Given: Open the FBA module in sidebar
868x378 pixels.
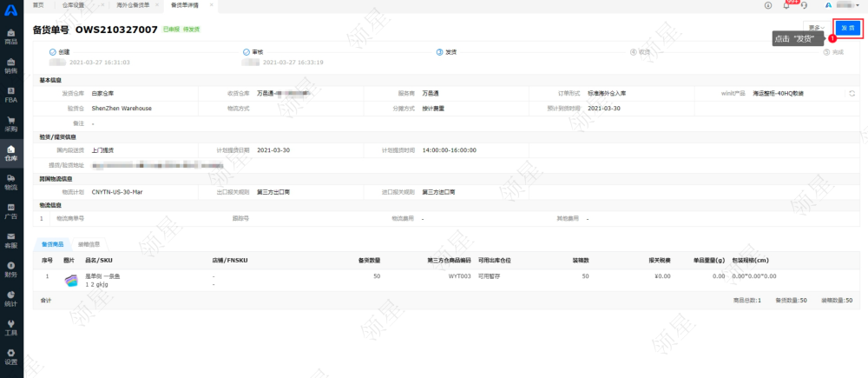Looking at the screenshot, I should 11,94.
